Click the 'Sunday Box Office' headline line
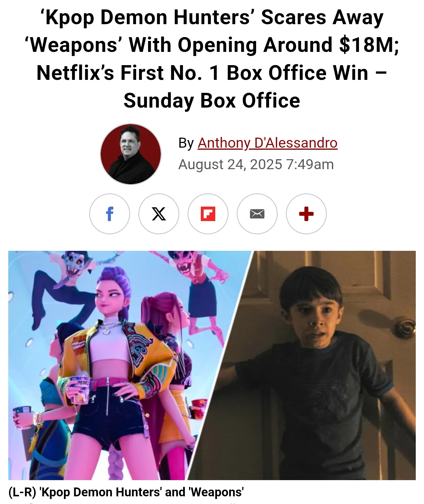 pyautogui.click(x=212, y=101)
